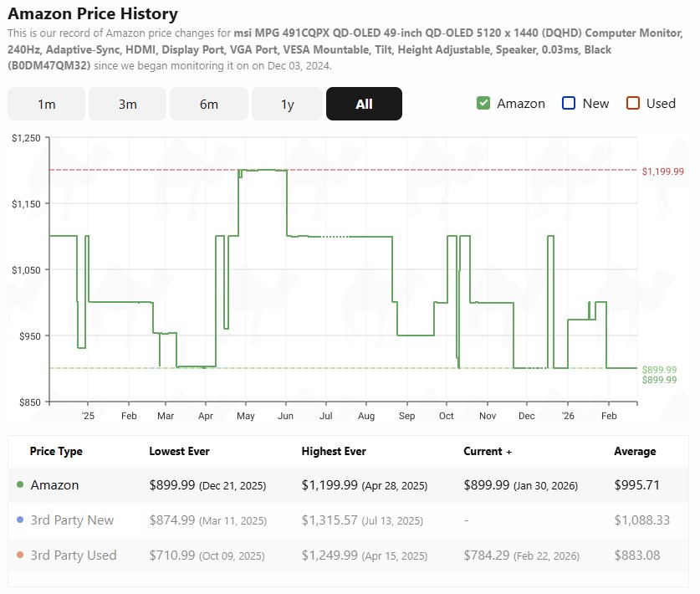Screen dimensions: 700x594
Task: Select the 3rd Party New row label
Action: (x=72, y=520)
